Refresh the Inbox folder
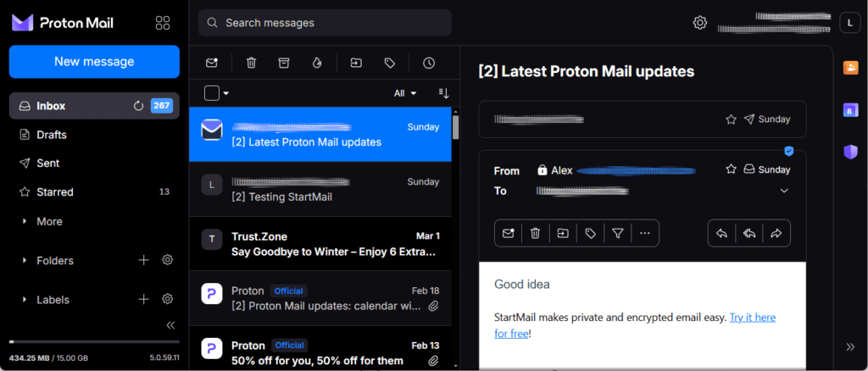 [x=138, y=106]
